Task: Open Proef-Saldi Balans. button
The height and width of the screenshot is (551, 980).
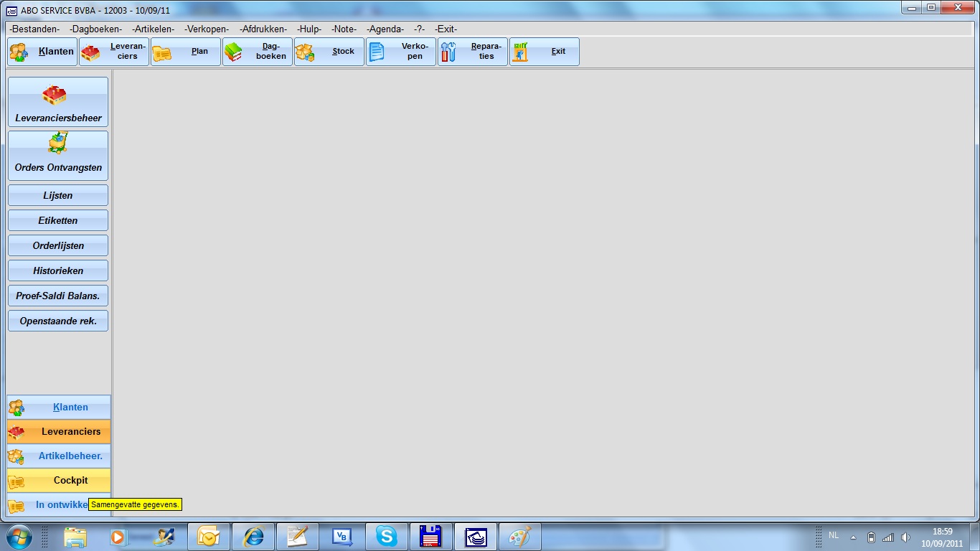Action: [58, 296]
